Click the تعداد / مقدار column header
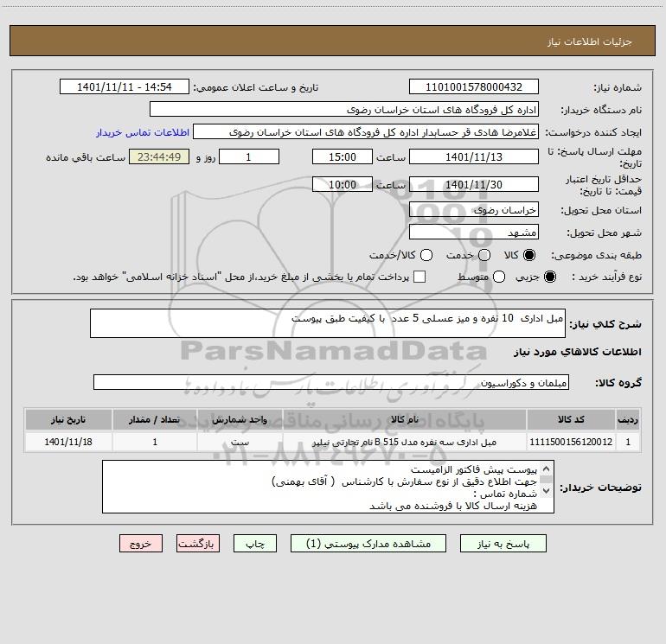666x644 pixels. 155,419
